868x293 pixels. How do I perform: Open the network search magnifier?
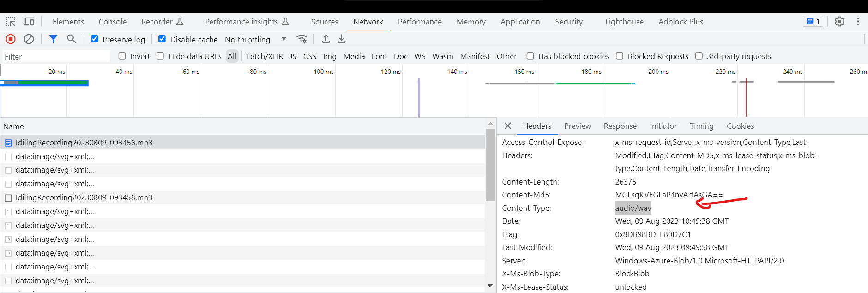click(72, 39)
